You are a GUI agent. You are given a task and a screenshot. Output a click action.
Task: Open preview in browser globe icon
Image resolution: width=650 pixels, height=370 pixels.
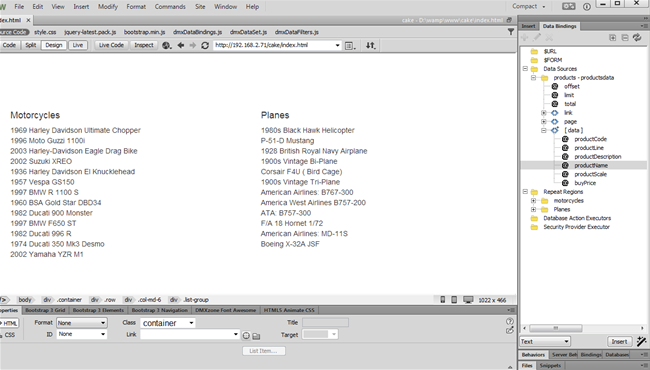click(x=167, y=46)
